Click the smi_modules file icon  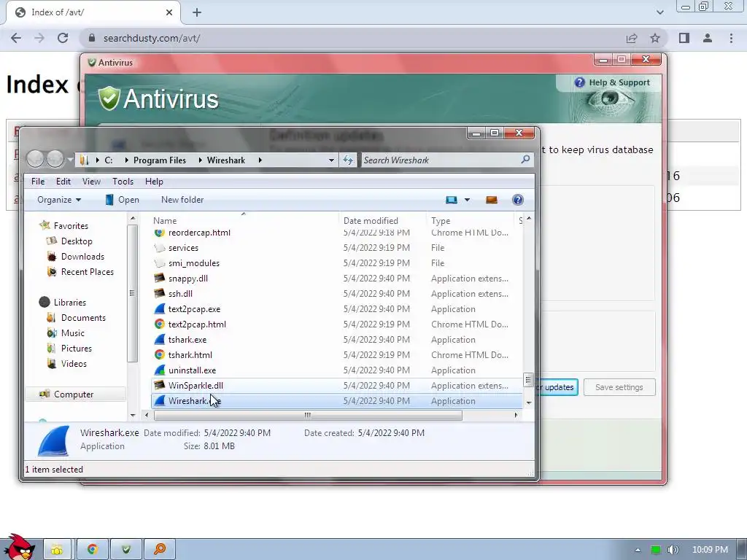160,262
